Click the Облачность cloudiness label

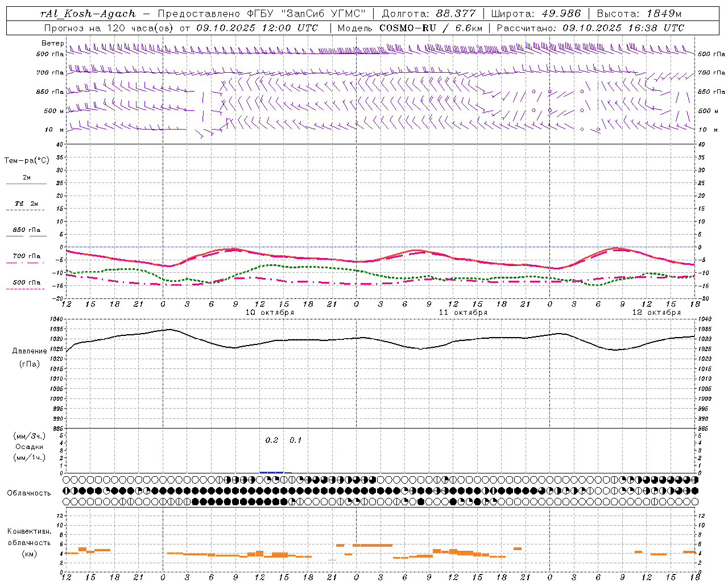point(29,493)
